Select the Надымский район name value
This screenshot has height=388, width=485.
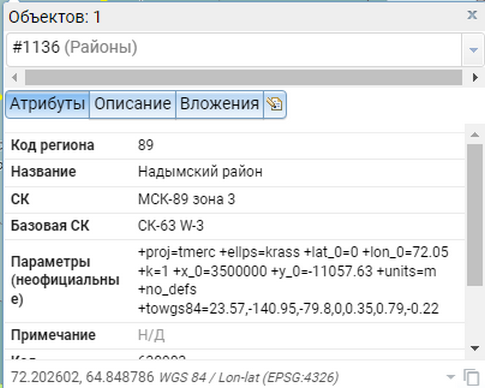[200, 172]
